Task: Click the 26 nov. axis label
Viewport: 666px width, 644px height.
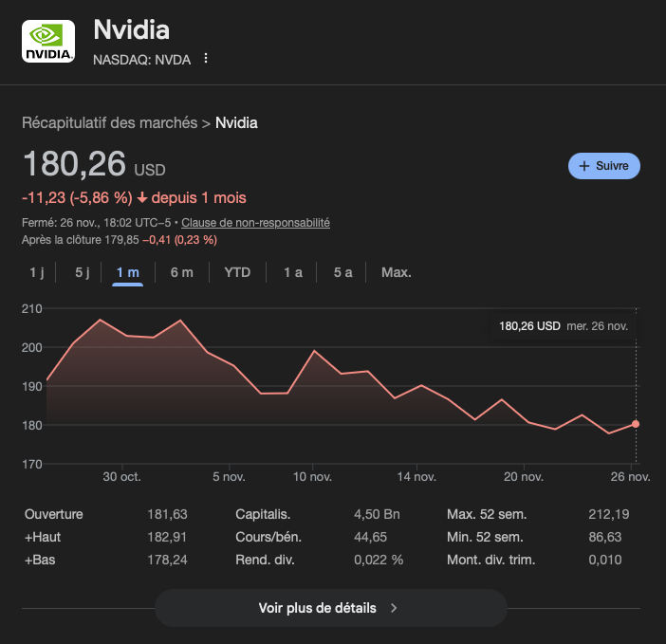Action: (630, 477)
